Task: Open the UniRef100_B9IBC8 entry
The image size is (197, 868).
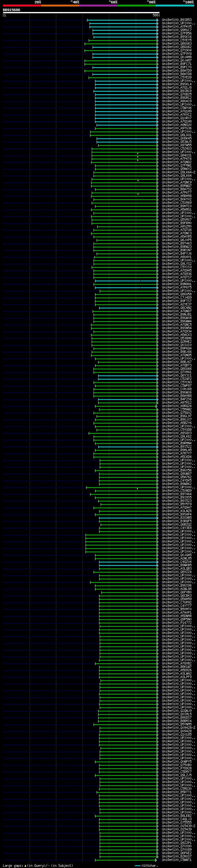Action: 177,91
